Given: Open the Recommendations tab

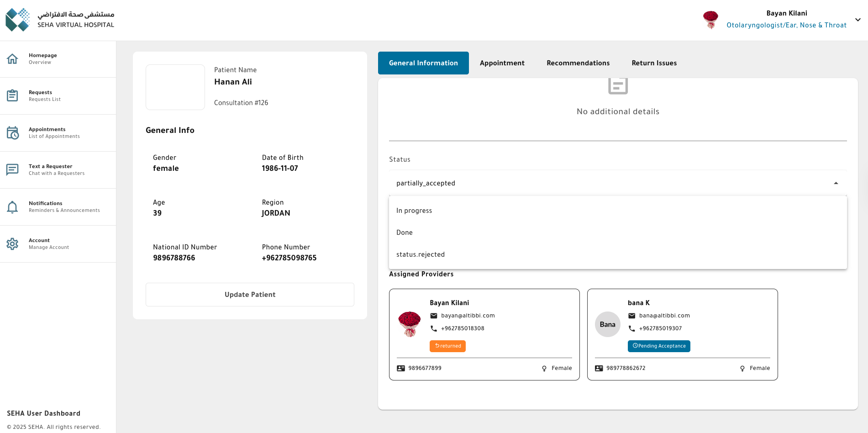Looking at the screenshot, I should click(578, 63).
